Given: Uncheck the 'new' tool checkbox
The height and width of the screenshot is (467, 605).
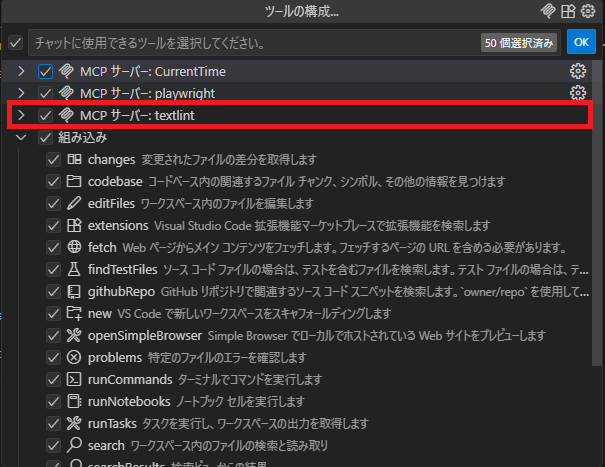Looking at the screenshot, I should 53,313.
